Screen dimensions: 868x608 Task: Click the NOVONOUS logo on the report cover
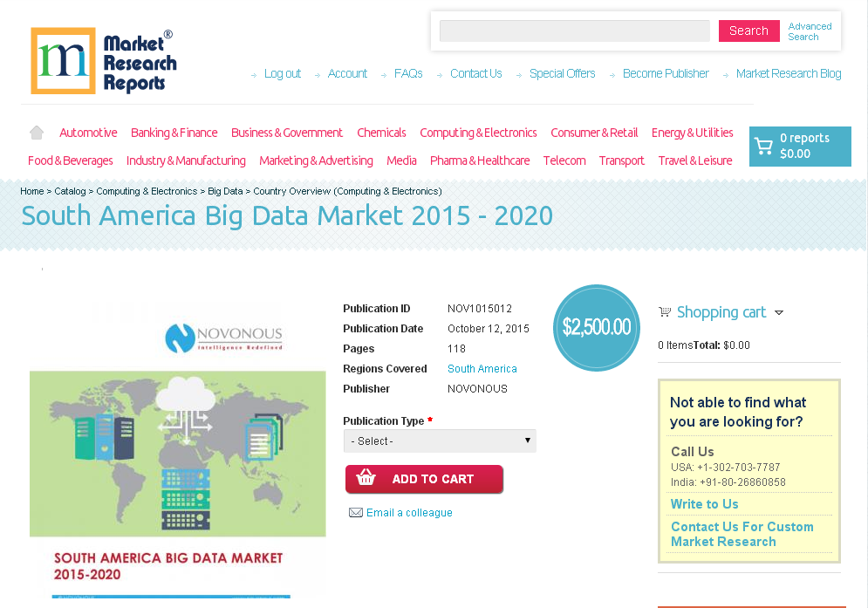coord(223,338)
